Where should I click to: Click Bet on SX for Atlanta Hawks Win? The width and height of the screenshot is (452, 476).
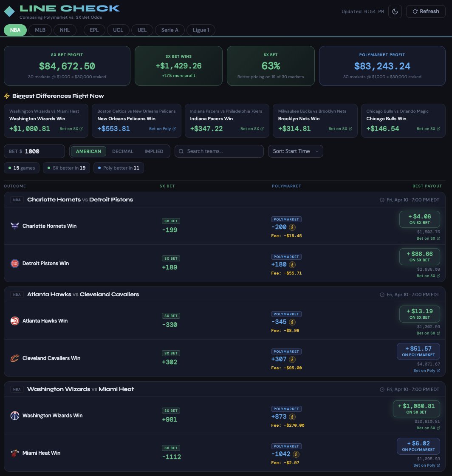428,333
